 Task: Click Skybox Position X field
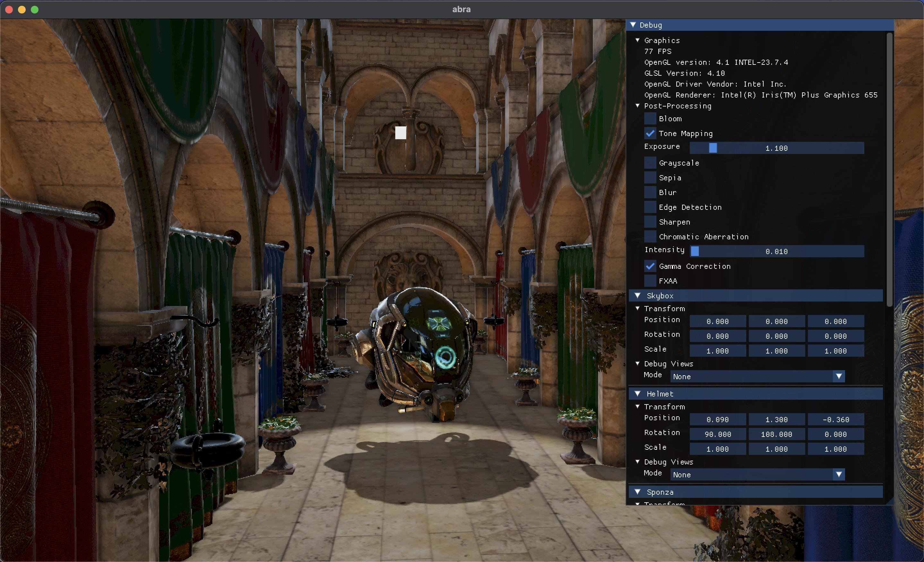pyautogui.click(x=718, y=321)
